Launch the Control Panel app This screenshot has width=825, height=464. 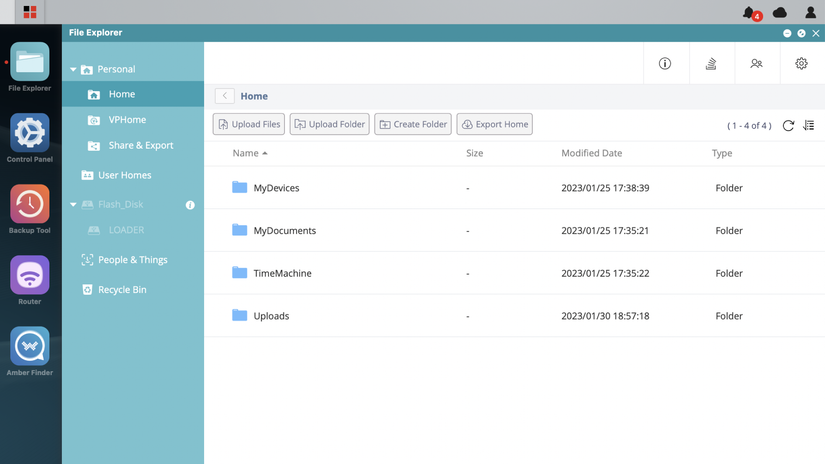pos(29,133)
